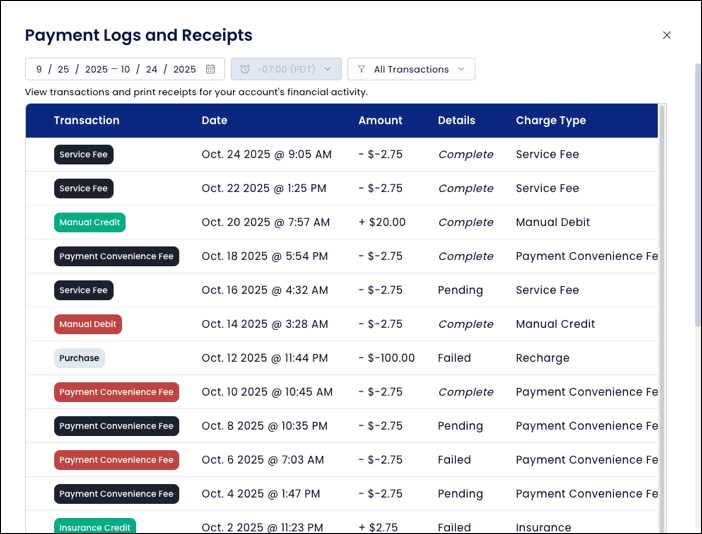Click the Insurance Credit badge
The width and height of the screenshot is (702, 534).
[x=95, y=526]
